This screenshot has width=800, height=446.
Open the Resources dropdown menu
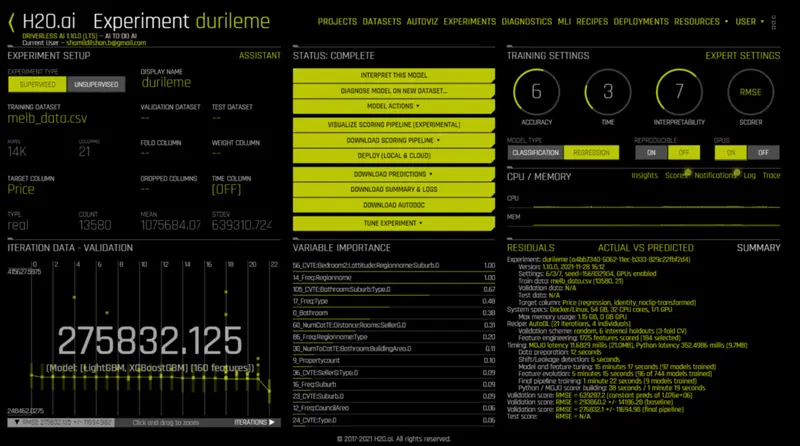[x=701, y=22]
